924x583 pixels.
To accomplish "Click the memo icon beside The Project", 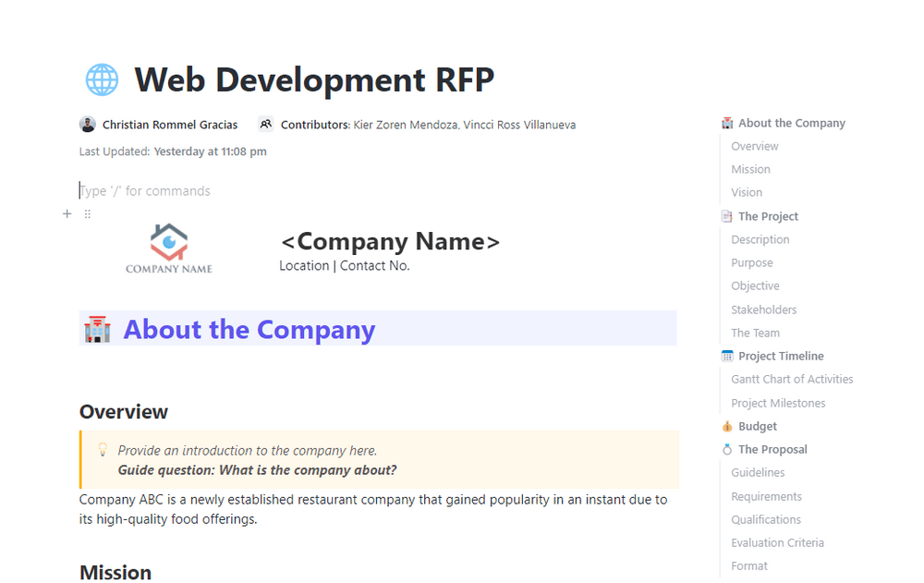I will 726,215.
